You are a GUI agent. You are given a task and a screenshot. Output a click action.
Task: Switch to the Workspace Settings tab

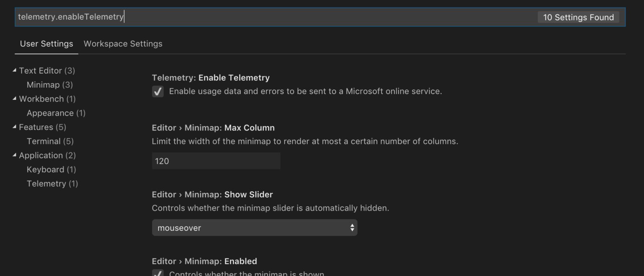tap(123, 44)
